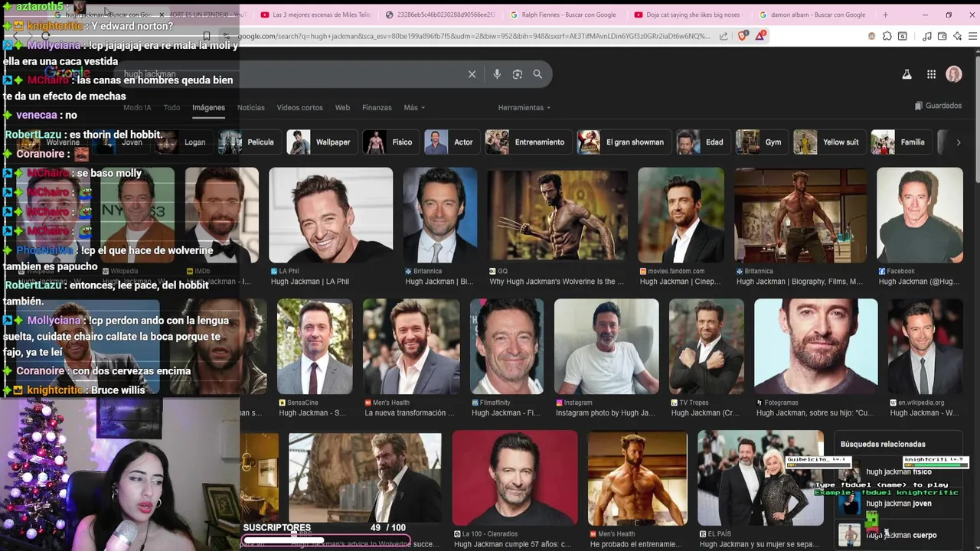This screenshot has width=980, height=551.
Task: Select the Película filter chip
Action: tap(248, 142)
